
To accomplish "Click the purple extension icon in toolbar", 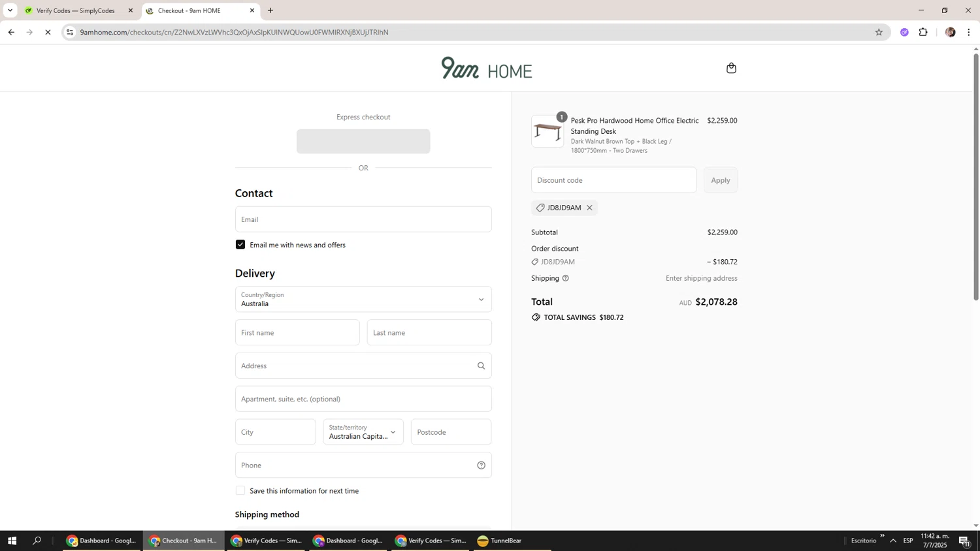I will pyautogui.click(x=904, y=32).
